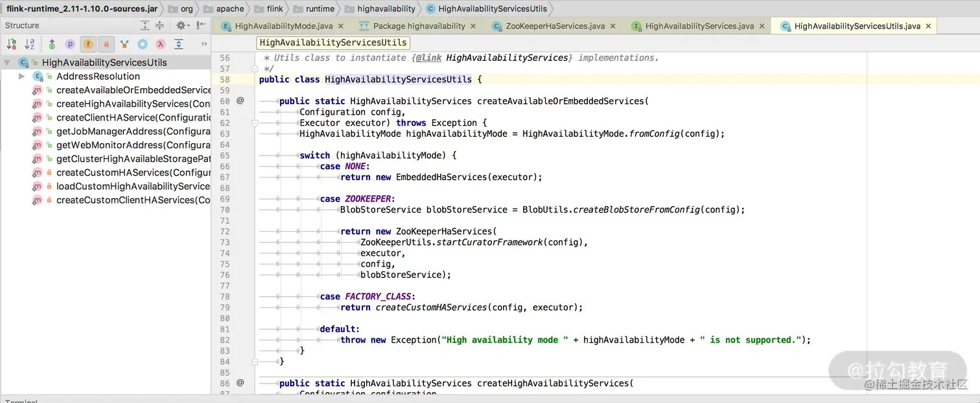Click public visibility icon on createClientHAService row
Image resolution: width=980 pixels, height=403 pixels.
pyautogui.click(x=49, y=117)
